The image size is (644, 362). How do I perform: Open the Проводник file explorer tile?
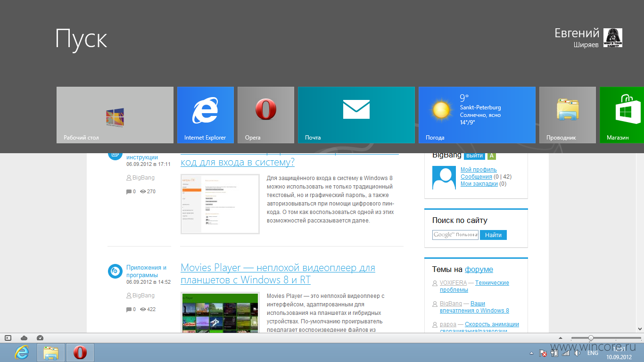click(568, 115)
